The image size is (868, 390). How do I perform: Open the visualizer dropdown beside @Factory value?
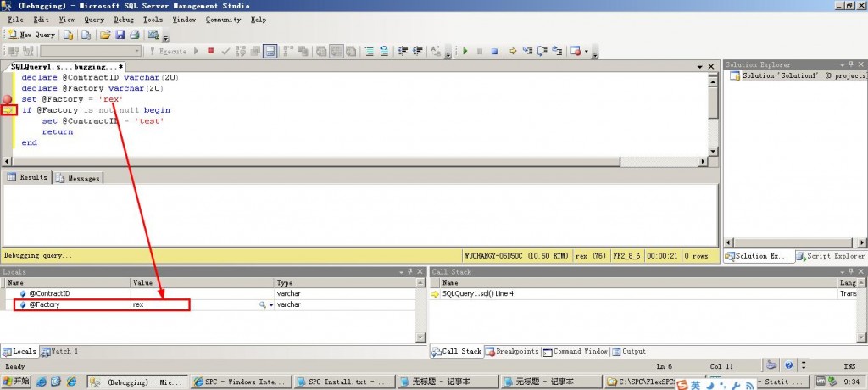pyautogui.click(x=271, y=304)
